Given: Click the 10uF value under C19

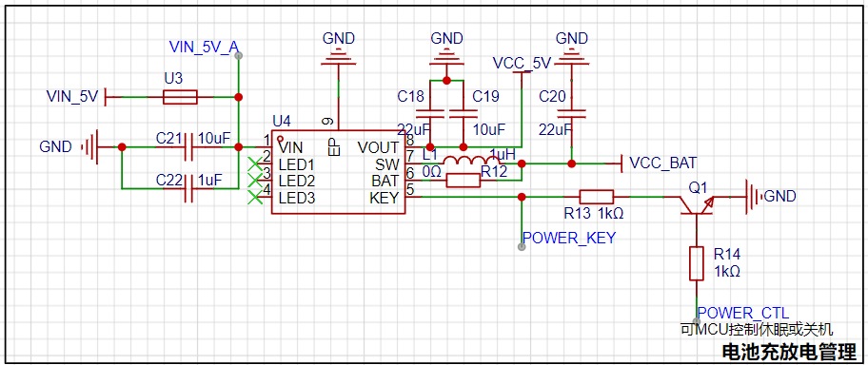Looking at the screenshot, I should click(489, 130).
